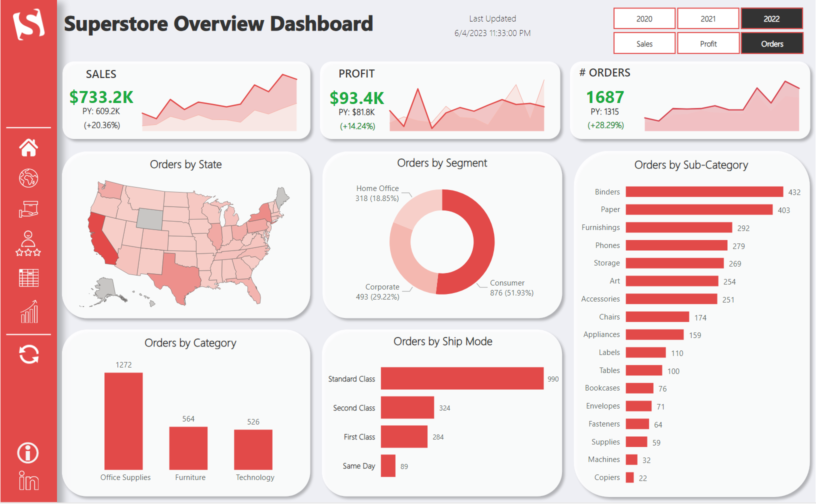Screen dimensions: 816x504
Task: Select the 2020 year filter
Action: click(x=644, y=19)
